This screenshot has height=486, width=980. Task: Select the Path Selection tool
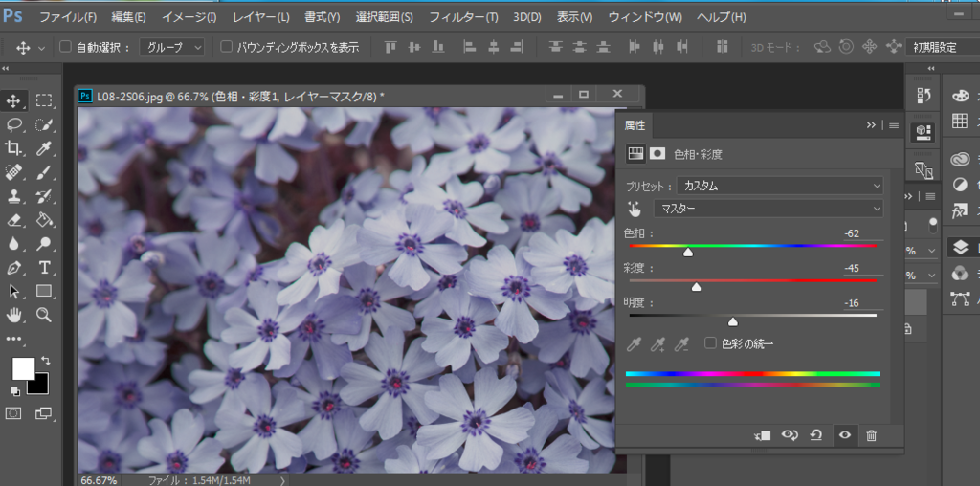click(x=13, y=292)
